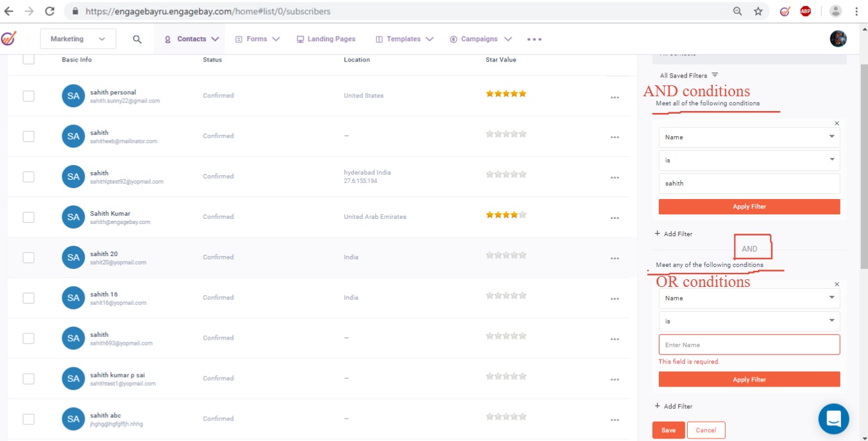Open the more options ellipsis in navbar
868x441 pixels.
click(534, 39)
